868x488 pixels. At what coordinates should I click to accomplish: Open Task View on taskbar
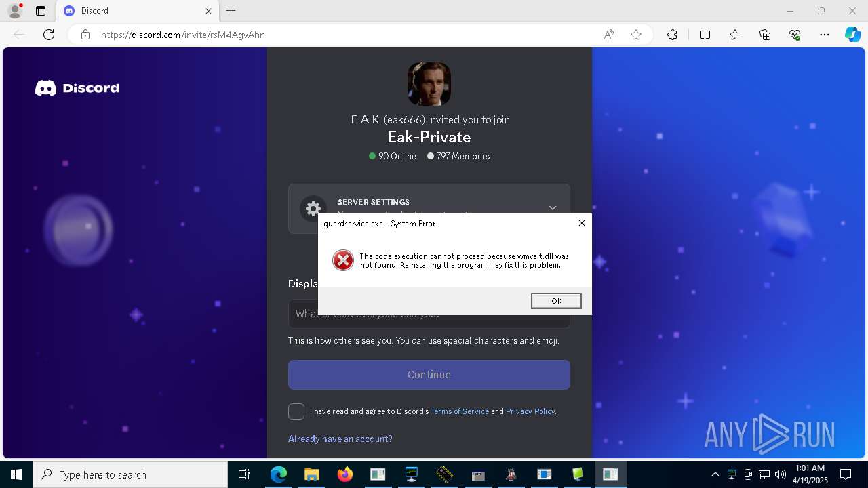(244, 474)
